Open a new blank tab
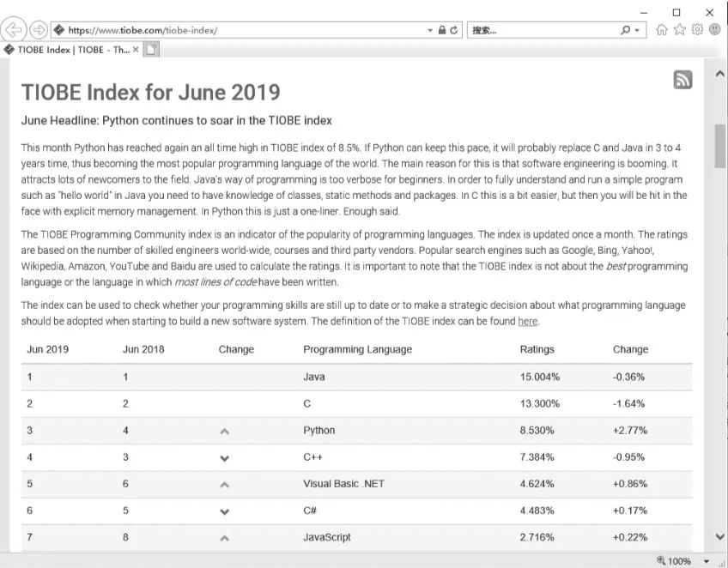This screenshot has height=568, width=728. (151, 50)
